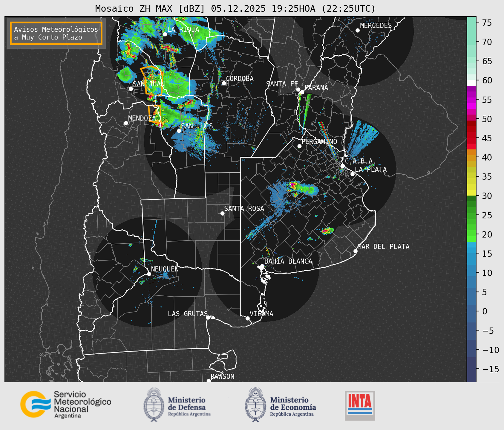Image resolution: width=504 pixels, height=430 pixels.
Task: Click the MERCEDES city marker dot
Action: (x=357, y=31)
